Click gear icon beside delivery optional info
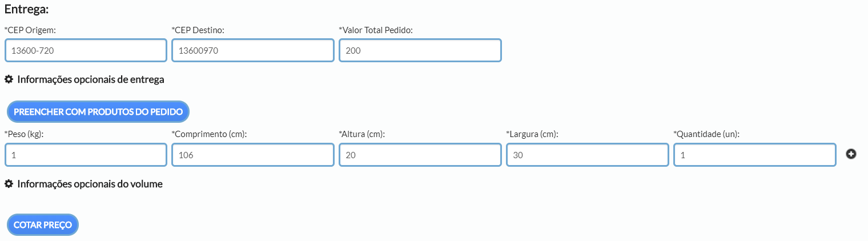Viewport: 868px width, 241px height. pos(9,79)
